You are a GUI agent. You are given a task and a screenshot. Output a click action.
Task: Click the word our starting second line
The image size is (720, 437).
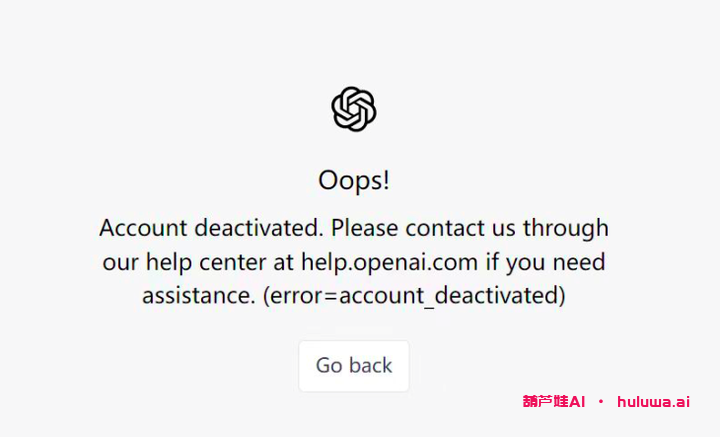[x=120, y=263]
